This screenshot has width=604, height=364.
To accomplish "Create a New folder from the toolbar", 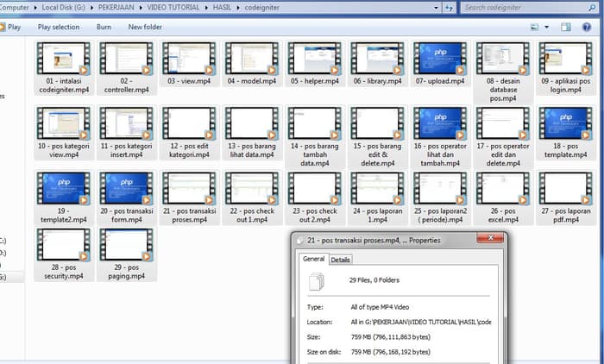I will coord(145,27).
